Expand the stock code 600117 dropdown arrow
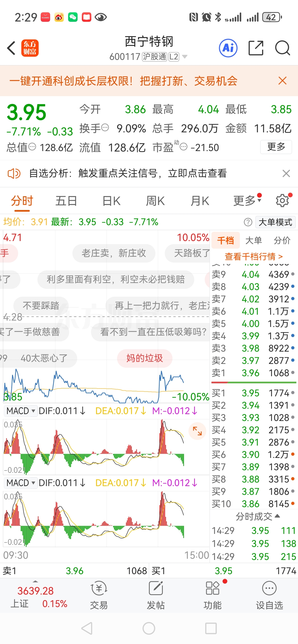The height and width of the screenshot is (644, 298). [185, 57]
